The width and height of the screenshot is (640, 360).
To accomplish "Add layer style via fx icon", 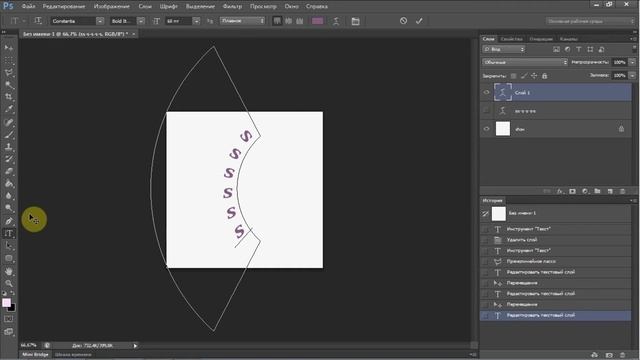I will pos(560,191).
